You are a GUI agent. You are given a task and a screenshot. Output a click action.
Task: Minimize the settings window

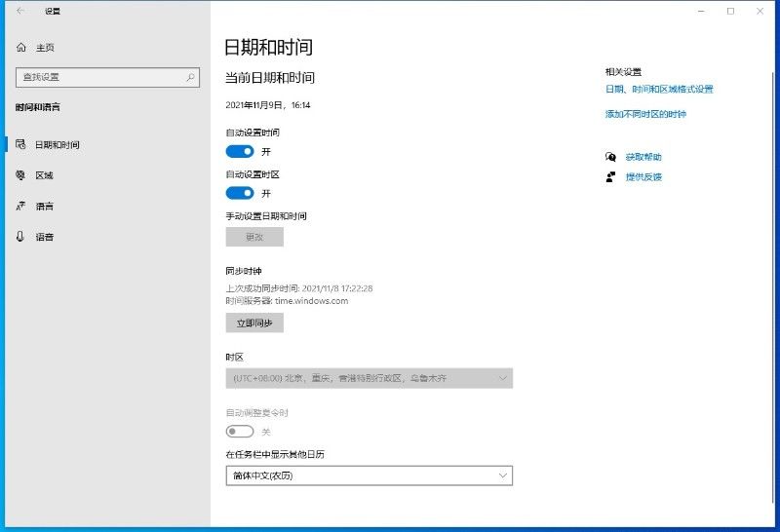701,11
